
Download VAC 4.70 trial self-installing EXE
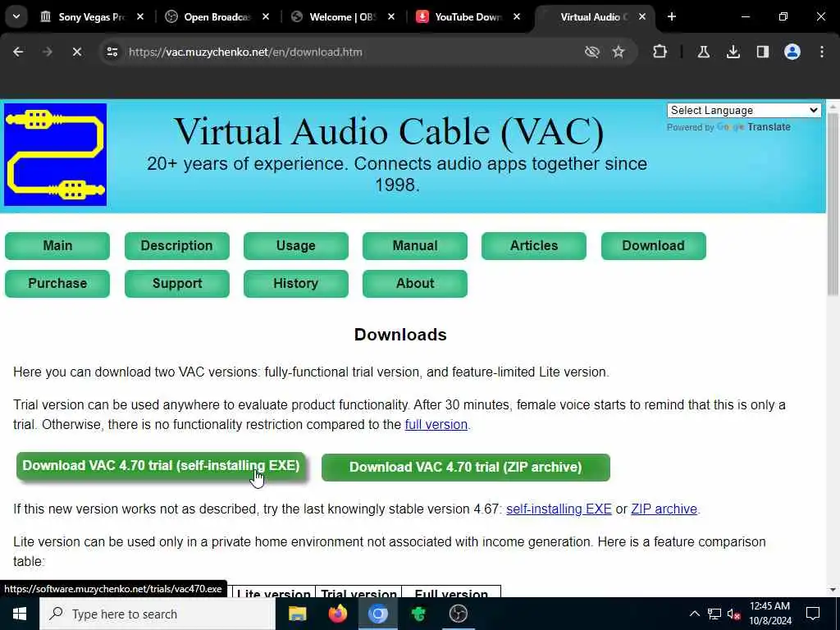(x=161, y=466)
